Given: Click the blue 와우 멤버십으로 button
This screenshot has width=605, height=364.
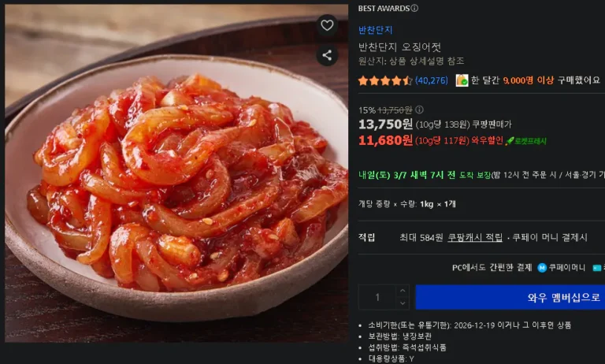Looking at the screenshot, I should pyautogui.click(x=510, y=297).
